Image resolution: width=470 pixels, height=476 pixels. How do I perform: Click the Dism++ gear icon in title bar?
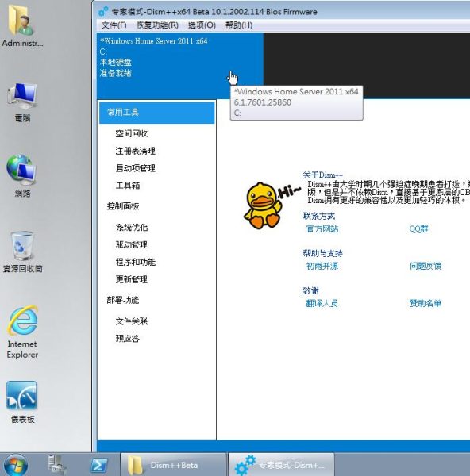tap(103, 12)
